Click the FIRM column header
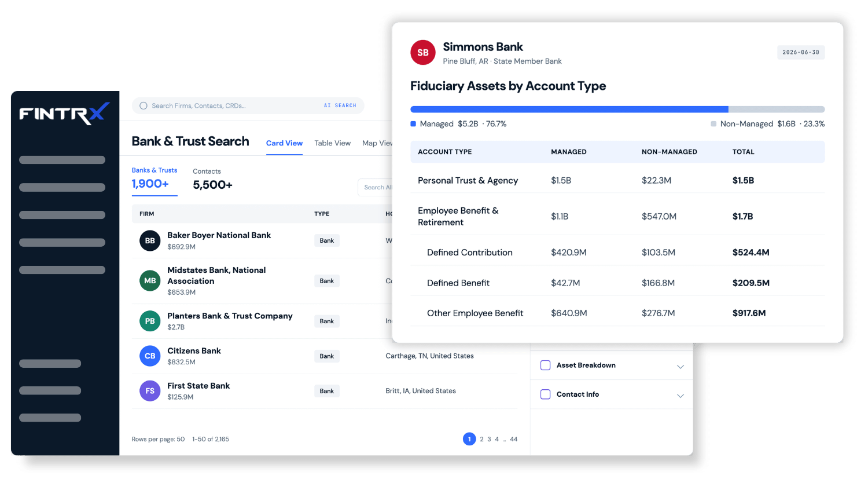868x479 pixels. point(146,214)
